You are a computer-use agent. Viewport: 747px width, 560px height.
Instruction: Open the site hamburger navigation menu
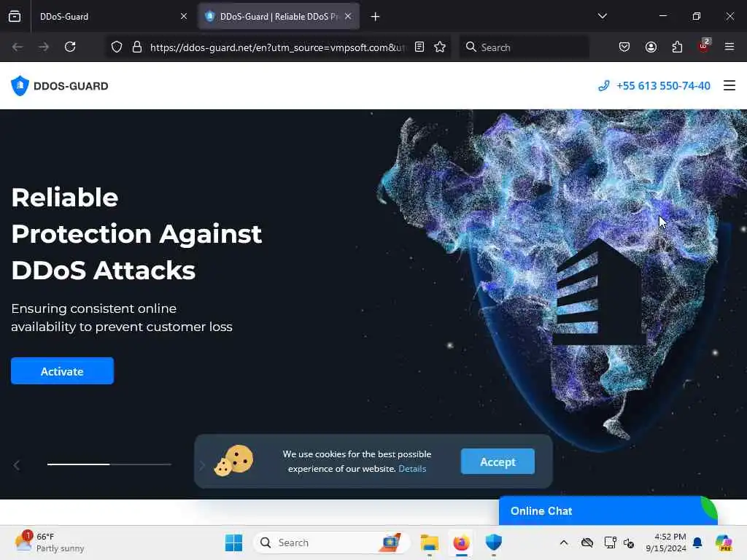click(x=729, y=85)
